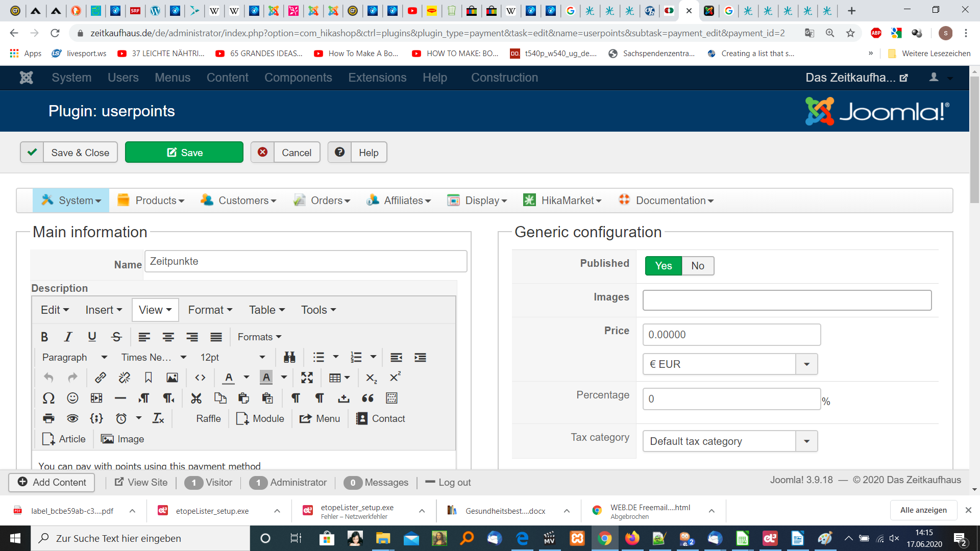The width and height of the screenshot is (980, 551).
Task: Set Published to Yes
Action: pos(663,266)
